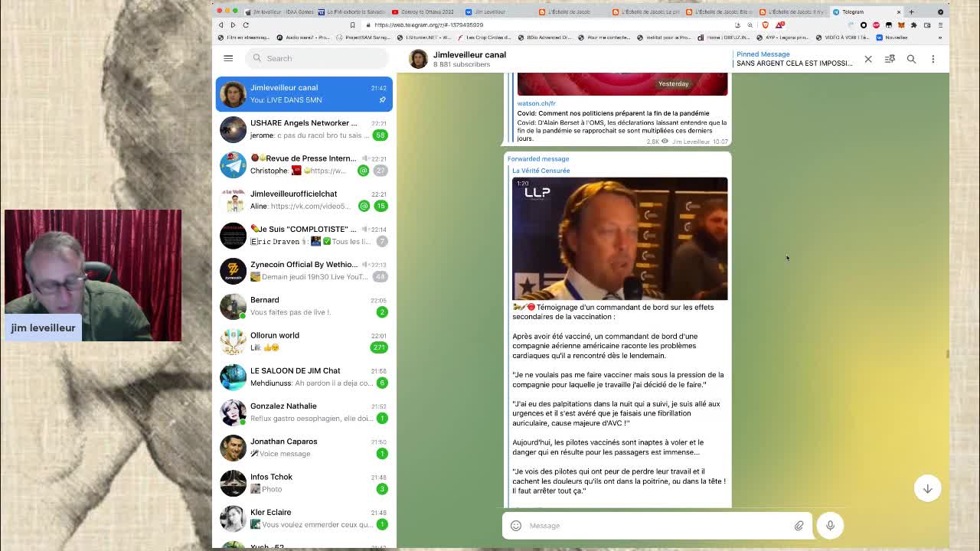Screen dimensions: 980x551
Task: Open the Telegram hamburger menu
Action: pos(228,58)
